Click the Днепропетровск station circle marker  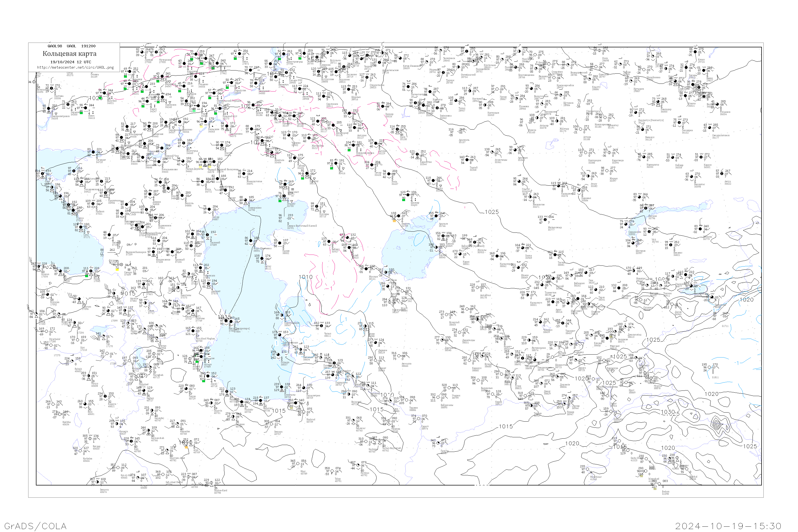click(x=48, y=109)
